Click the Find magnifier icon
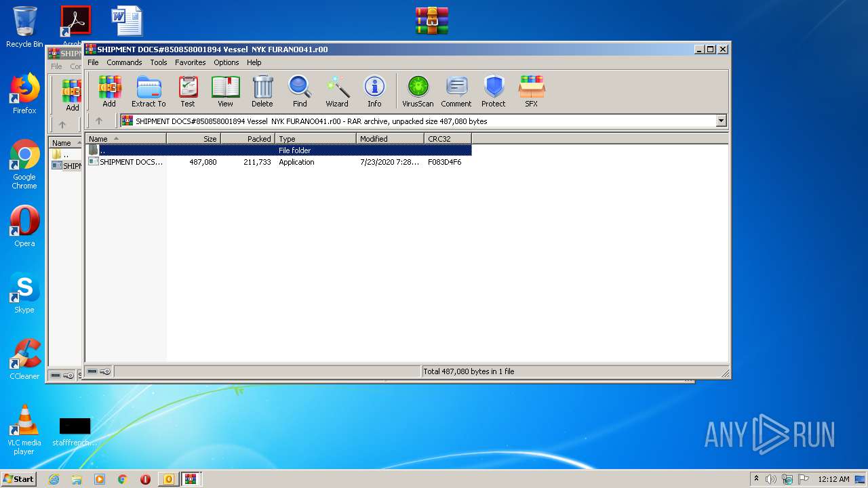Screen dimensions: 868x488 coord(300,91)
